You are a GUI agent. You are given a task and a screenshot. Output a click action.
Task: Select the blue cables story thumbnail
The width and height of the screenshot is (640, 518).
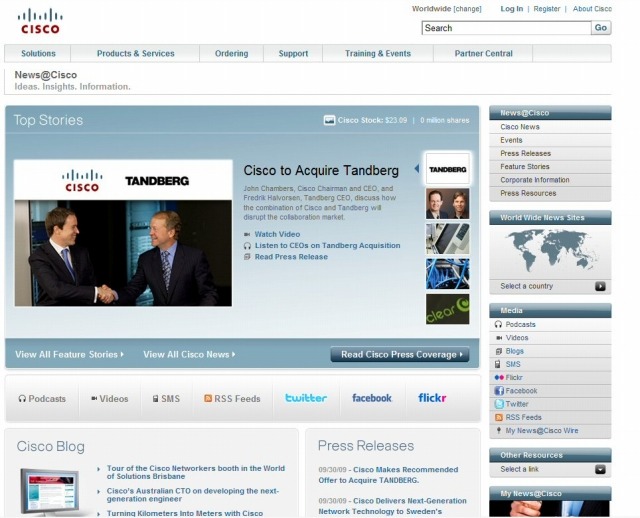click(x=448, y=274)
